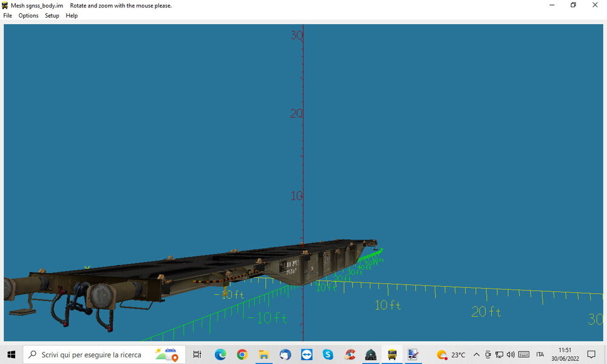
Task: Click the green '-10 ft' axis label
Action: [267, 318]
